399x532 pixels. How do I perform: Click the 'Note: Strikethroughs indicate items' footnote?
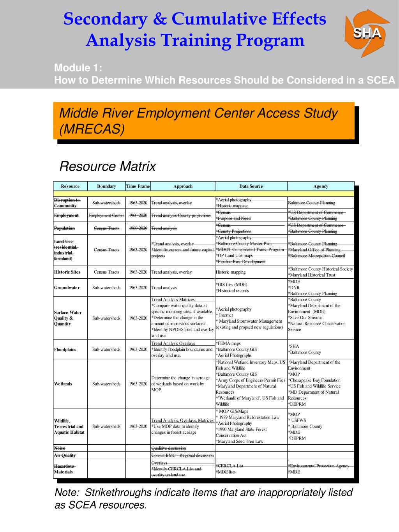[203, 498]
